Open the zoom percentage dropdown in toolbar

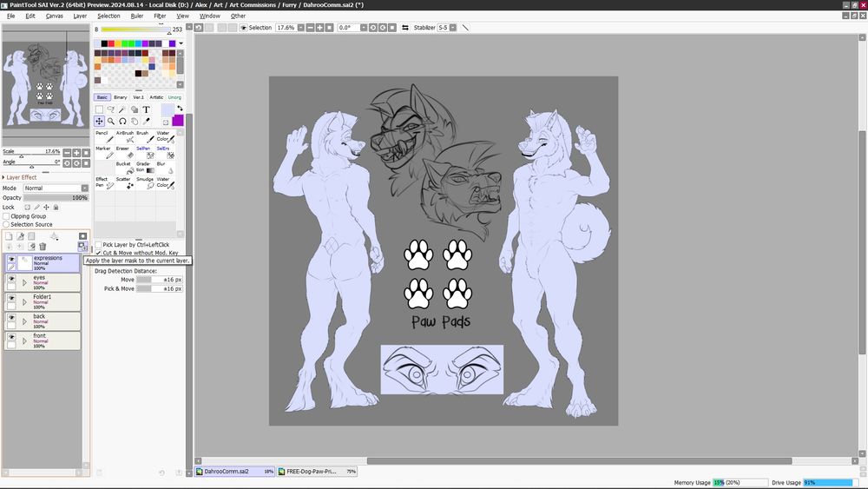point(300,27)
